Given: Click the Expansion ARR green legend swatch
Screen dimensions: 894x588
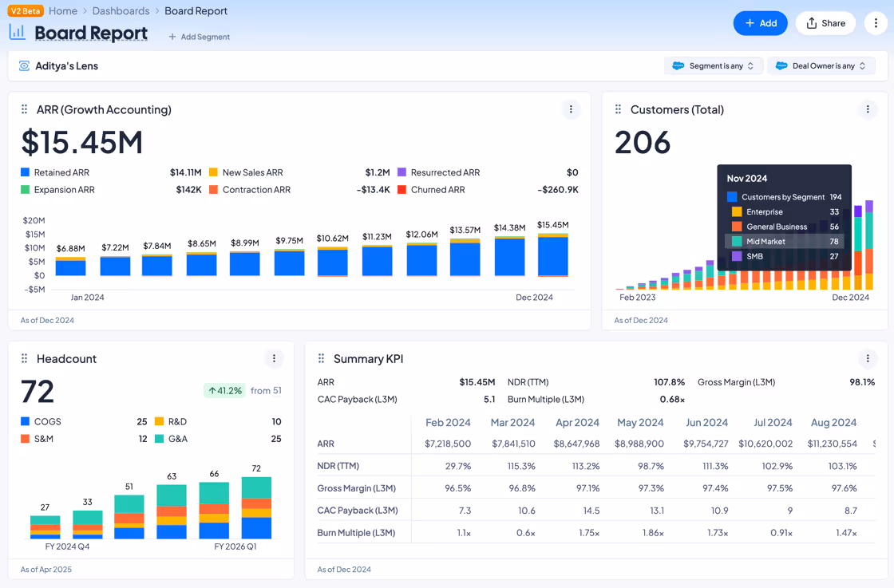Looking at the screenshot, I should (25, 189).
